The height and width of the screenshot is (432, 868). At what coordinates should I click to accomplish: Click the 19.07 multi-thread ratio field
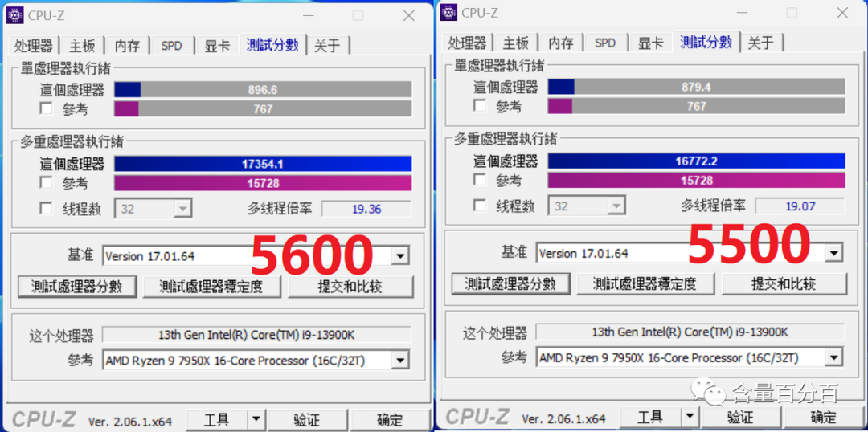(800, 206)
